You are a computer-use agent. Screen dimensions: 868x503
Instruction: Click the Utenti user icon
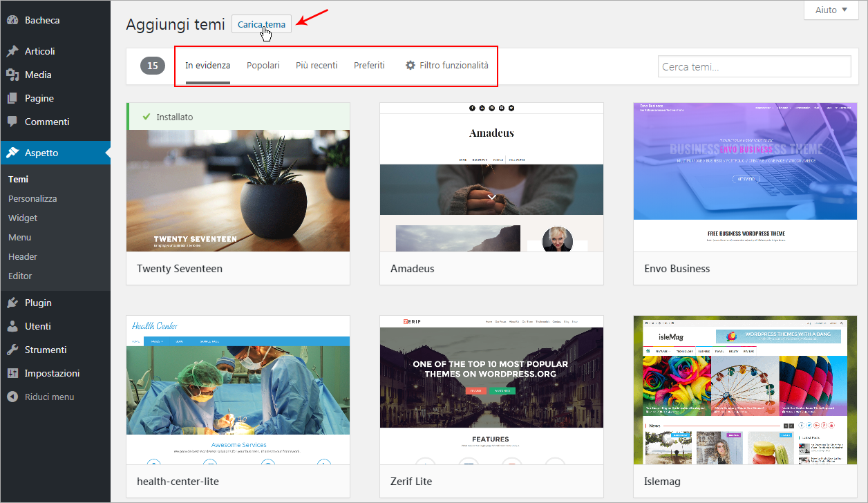coord(12,326)
